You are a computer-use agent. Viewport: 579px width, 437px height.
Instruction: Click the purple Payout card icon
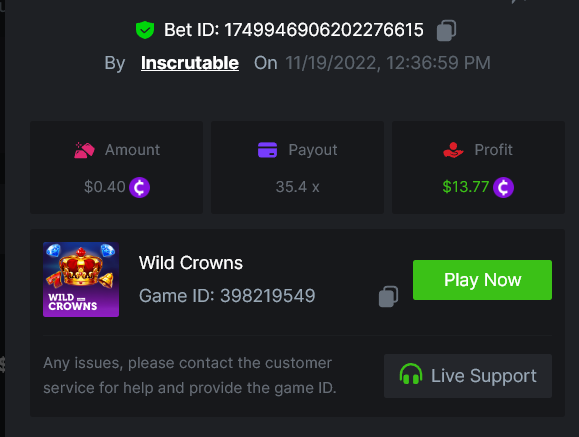pyautogui.click(x=267, y=150)
